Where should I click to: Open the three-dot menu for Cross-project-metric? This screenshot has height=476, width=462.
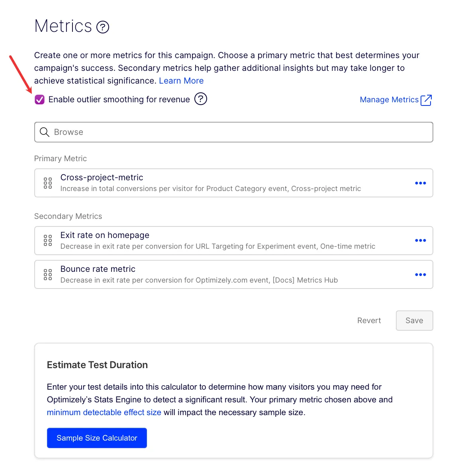(421, 183)
